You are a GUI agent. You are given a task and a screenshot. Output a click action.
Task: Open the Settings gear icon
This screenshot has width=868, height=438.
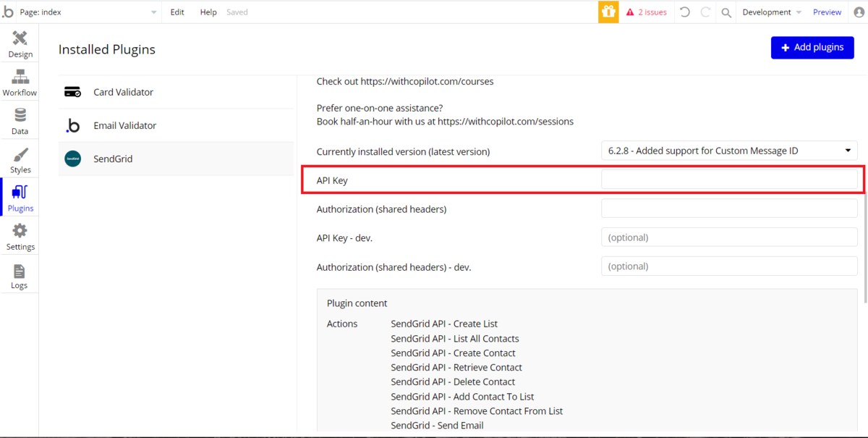click(20, 230)
